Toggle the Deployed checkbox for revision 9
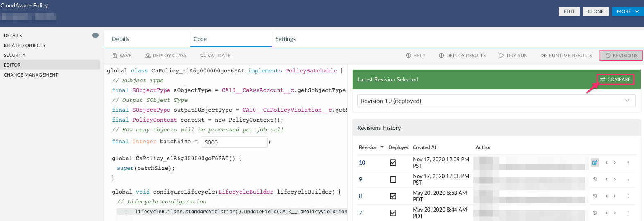The image size is (644, 221). point(393,179)
